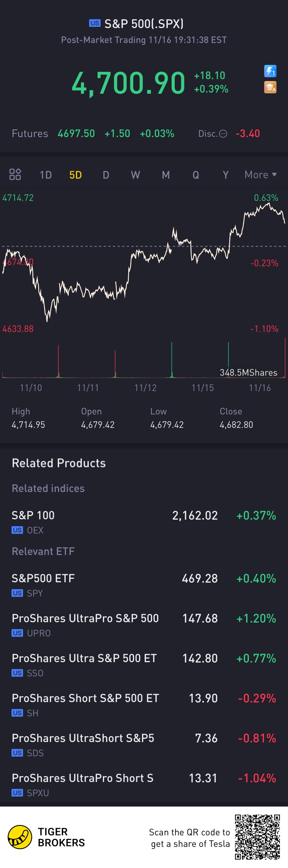Open the chart layout grid icon
The height and width of the screenshot is (868, 288).
click(x=15, y=175)
